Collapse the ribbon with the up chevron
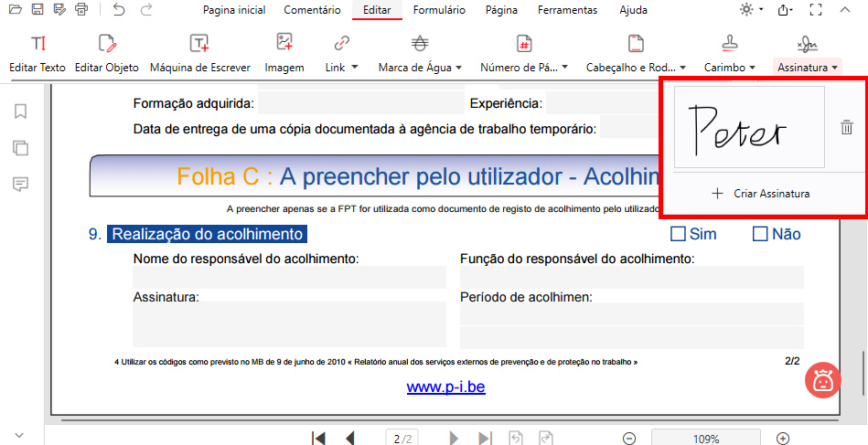 click(x=845, y=9)
